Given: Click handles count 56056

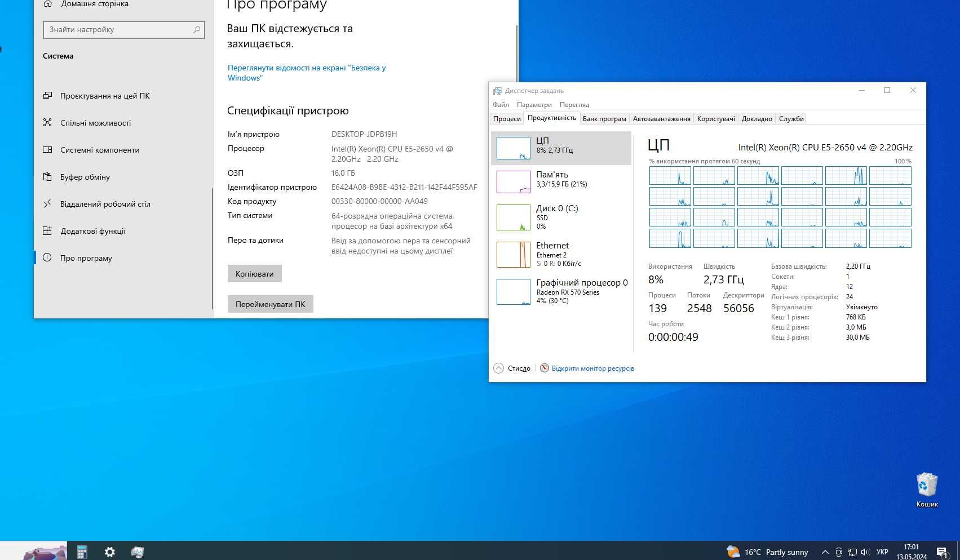Looking at the screenshot, I should [x=738, y=308].
